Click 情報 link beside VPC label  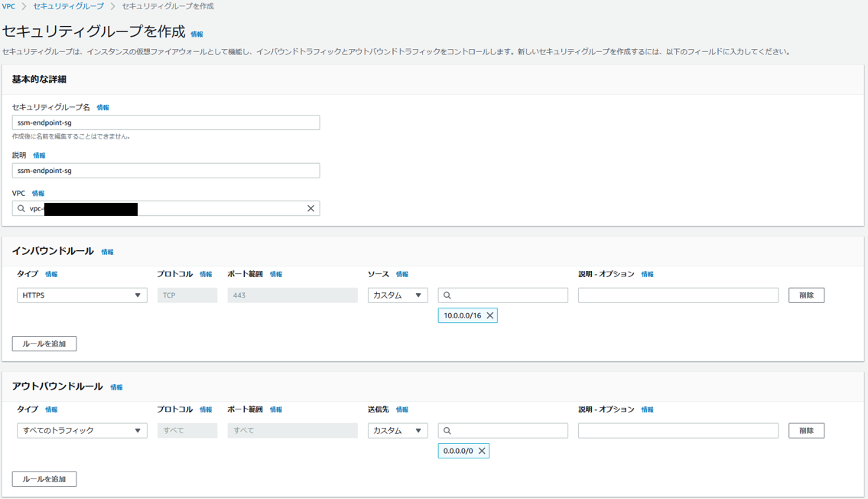click(38, 194)
